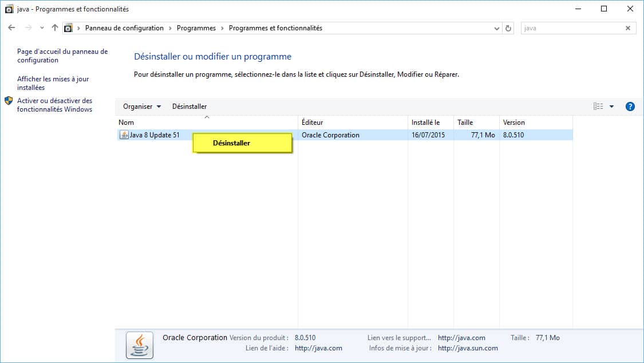Click the shield icon beside Windows features link
Screen dimensions: 644x363
(9, 101)
